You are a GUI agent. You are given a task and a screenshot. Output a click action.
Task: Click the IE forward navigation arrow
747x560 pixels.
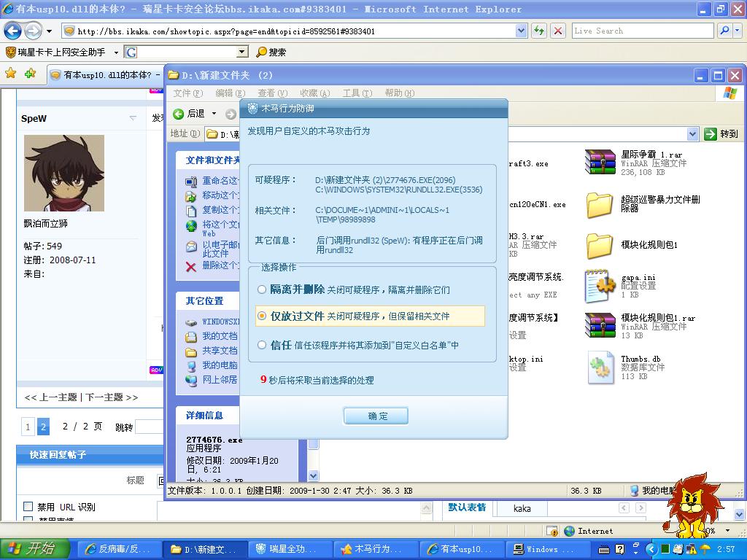pyautogui.click(x=33, y=31)
